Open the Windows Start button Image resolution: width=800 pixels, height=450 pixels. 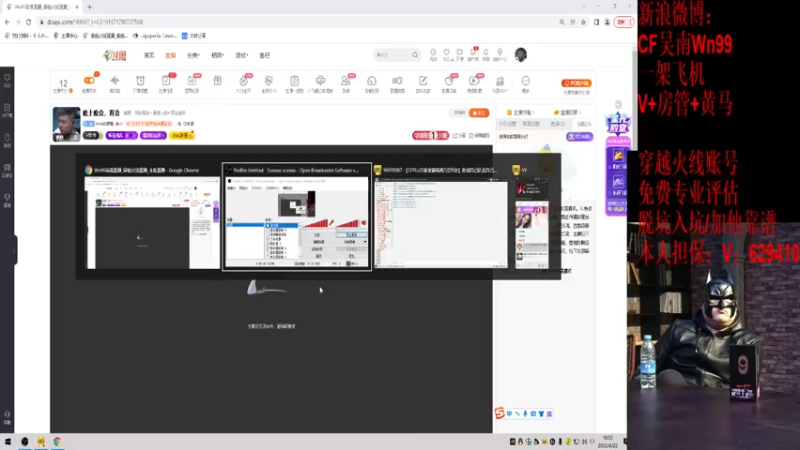click(x=8, y=441)
